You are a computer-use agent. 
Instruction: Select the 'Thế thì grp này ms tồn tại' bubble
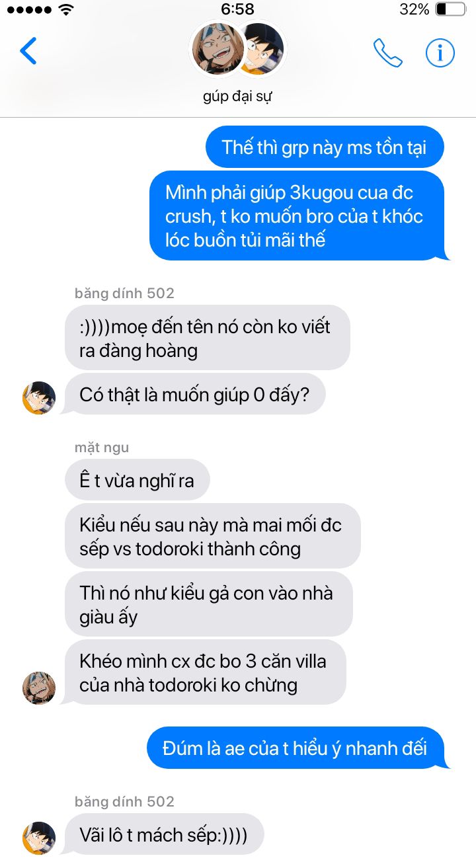click(x=325, y=147)
